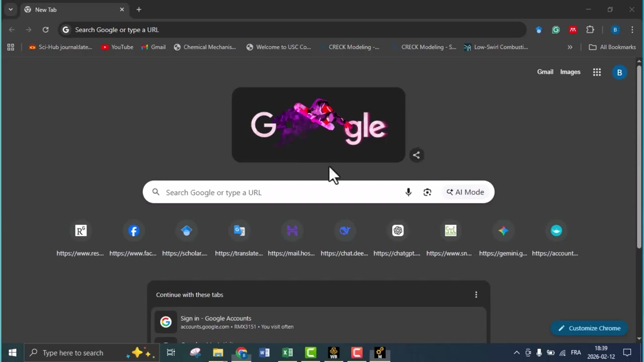Open the Windows notification center

click(x=627, y=352)
